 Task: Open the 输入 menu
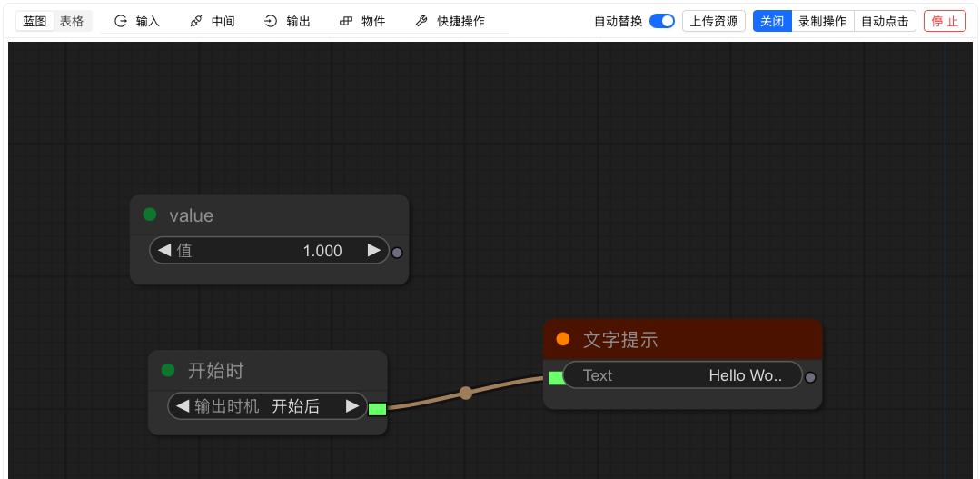(137, 21)
